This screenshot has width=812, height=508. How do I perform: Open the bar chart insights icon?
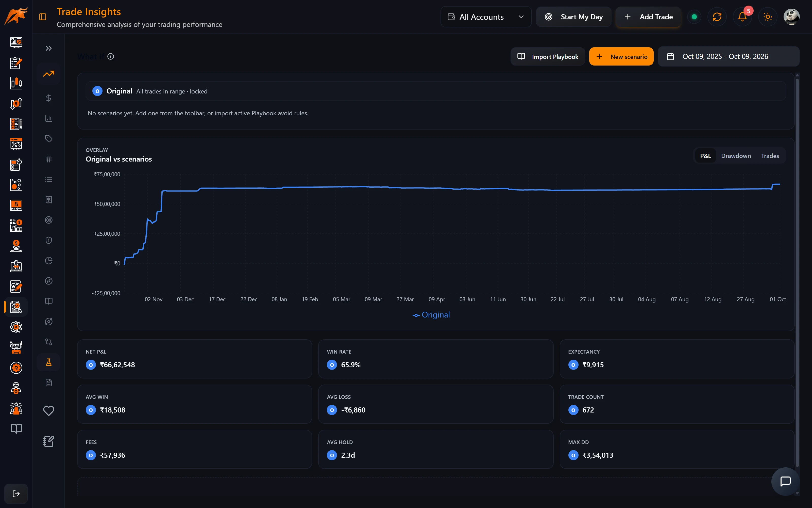click(x=49, y=118)
